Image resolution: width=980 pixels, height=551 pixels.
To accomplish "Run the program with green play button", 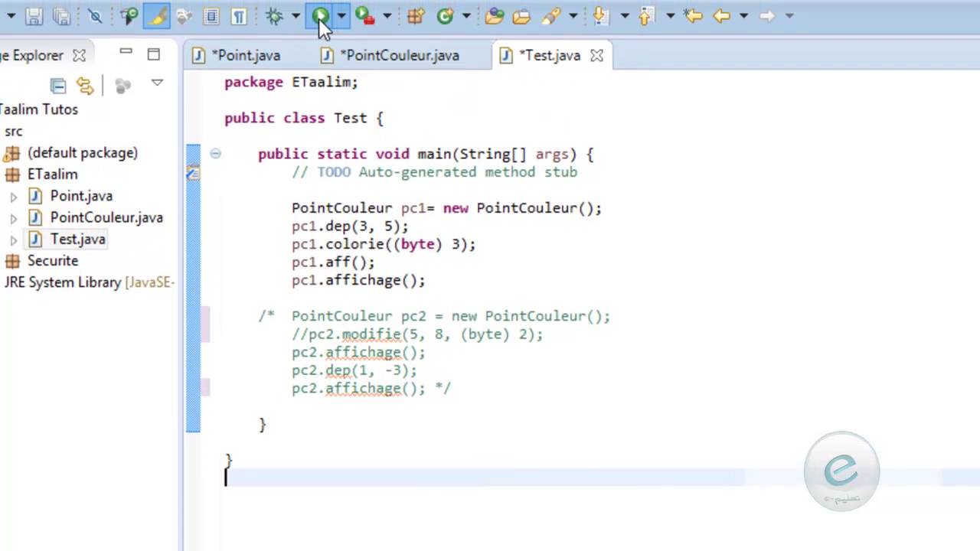I will pos(320,15).
